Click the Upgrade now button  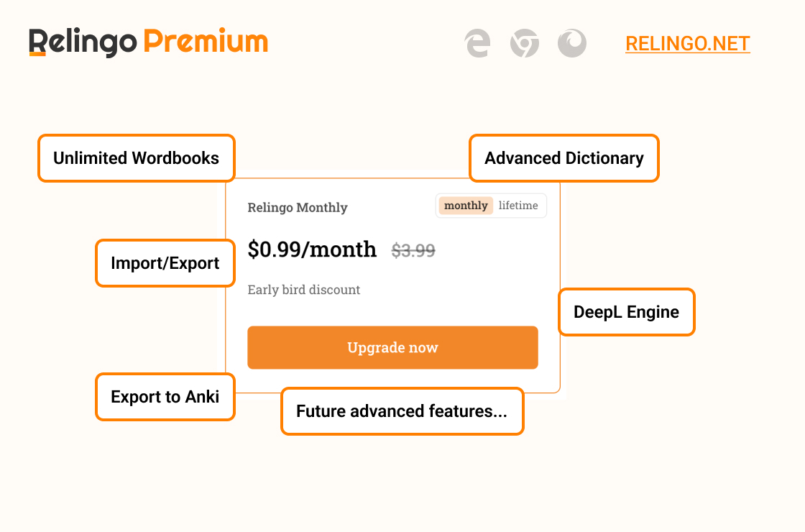[x=392, y=348]
